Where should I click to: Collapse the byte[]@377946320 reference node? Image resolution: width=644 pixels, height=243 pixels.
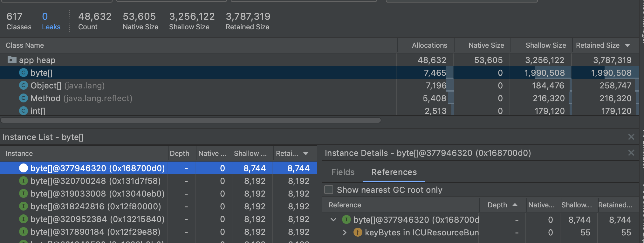tap(333, 220)
